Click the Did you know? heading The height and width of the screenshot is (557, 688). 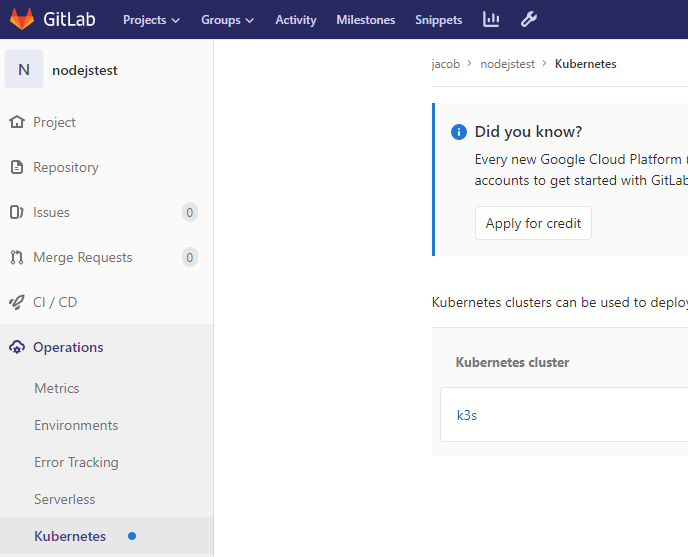[x=528, y=132]
